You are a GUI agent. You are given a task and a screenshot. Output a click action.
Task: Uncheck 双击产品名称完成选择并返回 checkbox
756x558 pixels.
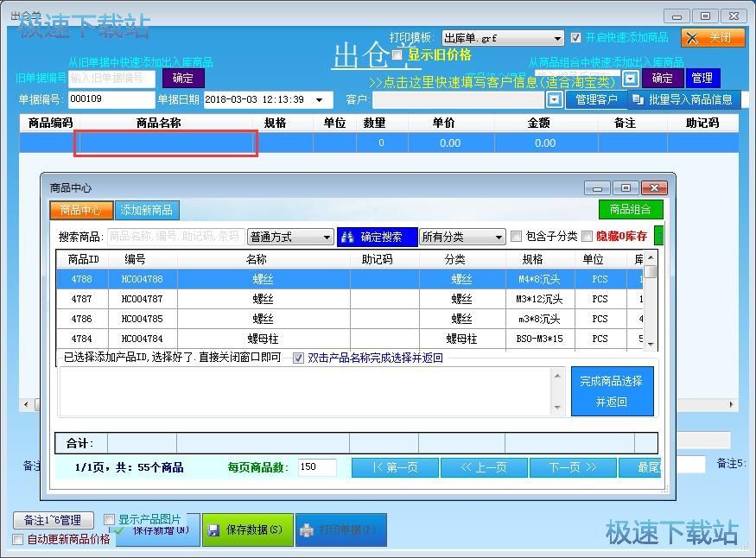click(298, 358)
